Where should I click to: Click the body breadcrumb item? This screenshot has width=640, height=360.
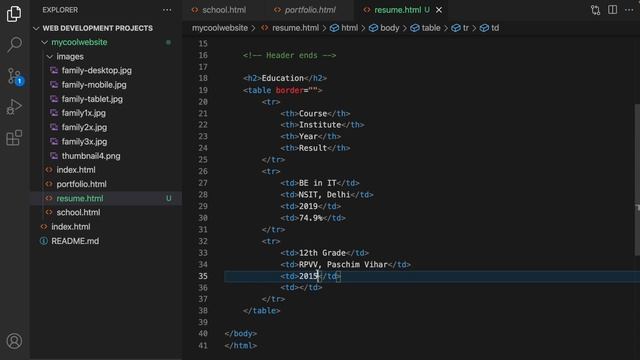pos(390,28)
